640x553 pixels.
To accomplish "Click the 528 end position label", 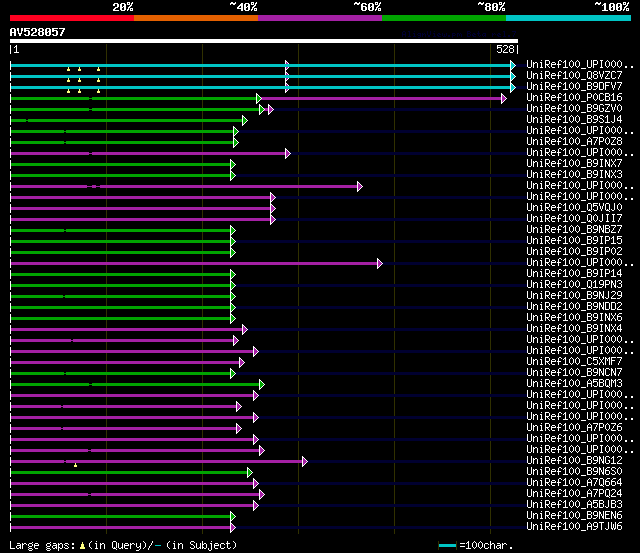I will tap(505, 49).
